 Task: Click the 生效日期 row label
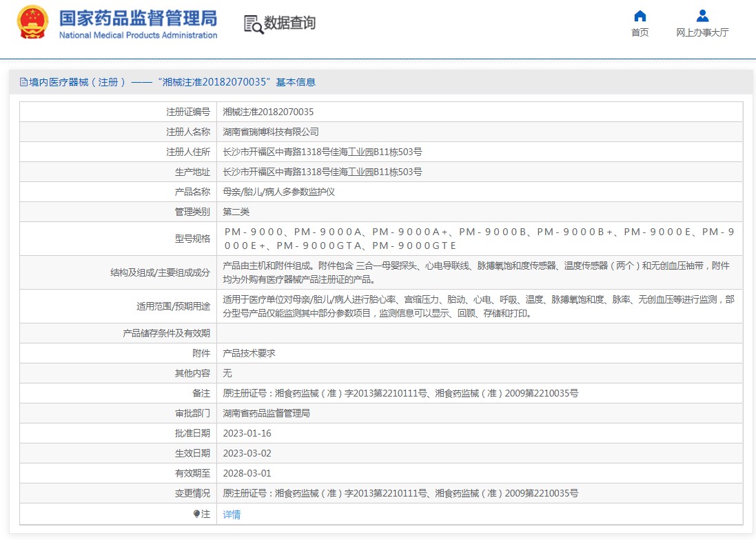point(192,453)
